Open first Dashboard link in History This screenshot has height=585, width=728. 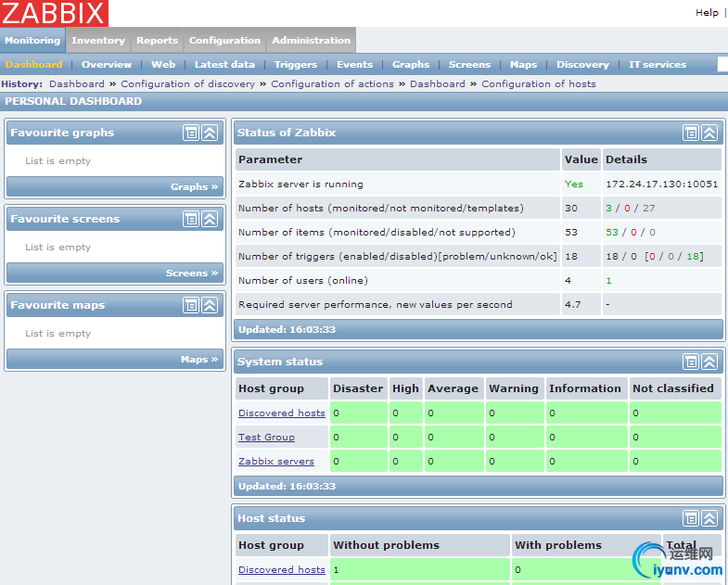pyautogui.click(x=77, y=84)
